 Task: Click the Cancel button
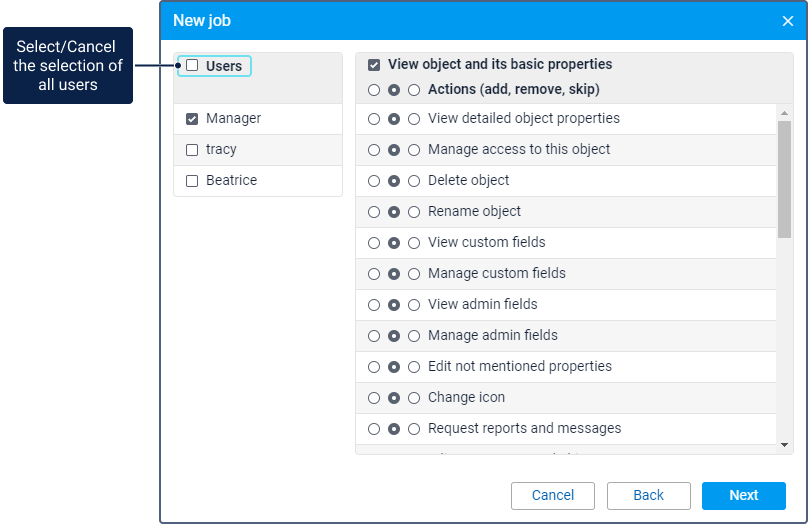(553, 495)
